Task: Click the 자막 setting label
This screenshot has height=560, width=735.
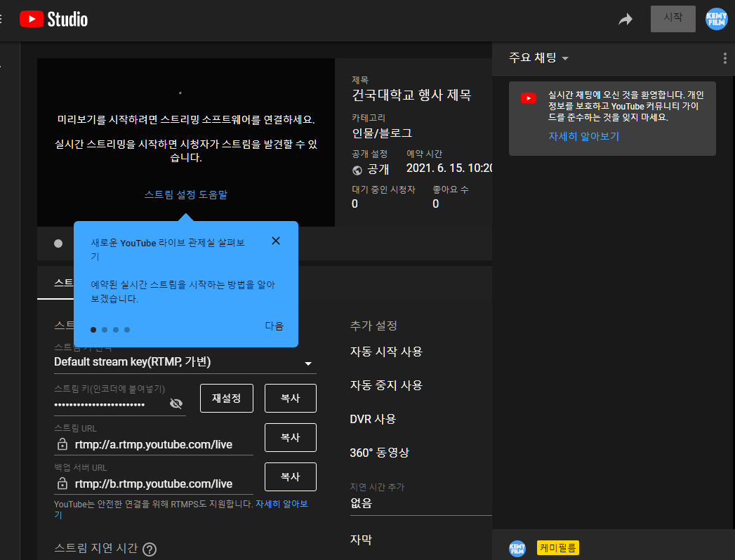Action: [x=361, y=540]
